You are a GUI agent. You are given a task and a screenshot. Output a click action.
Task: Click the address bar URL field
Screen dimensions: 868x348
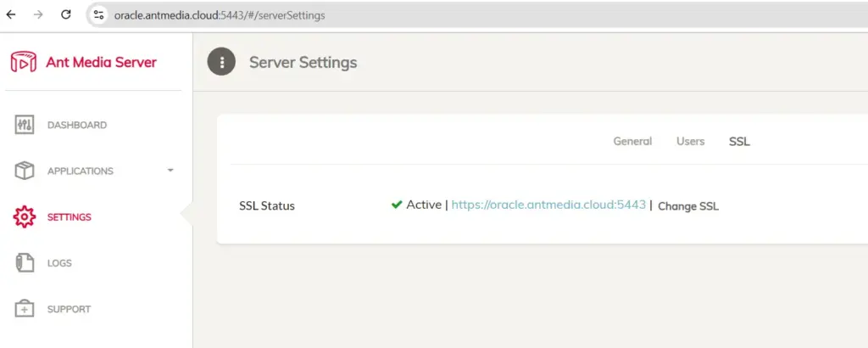(x=220, y=15)
